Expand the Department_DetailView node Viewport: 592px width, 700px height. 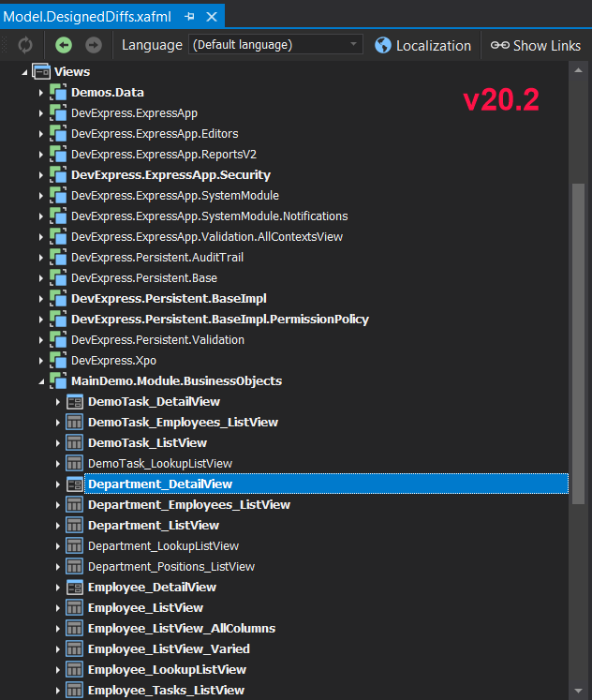coord(57,484)
